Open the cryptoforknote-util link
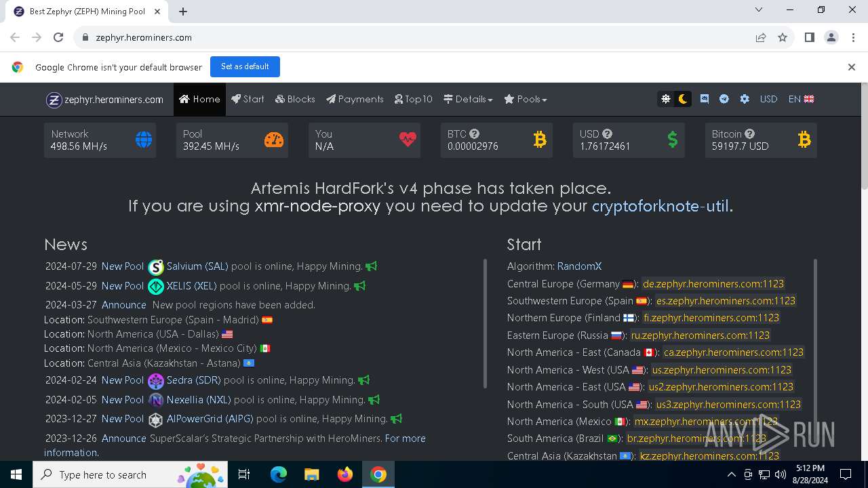868x488 pixels. [x=660, y=206]
